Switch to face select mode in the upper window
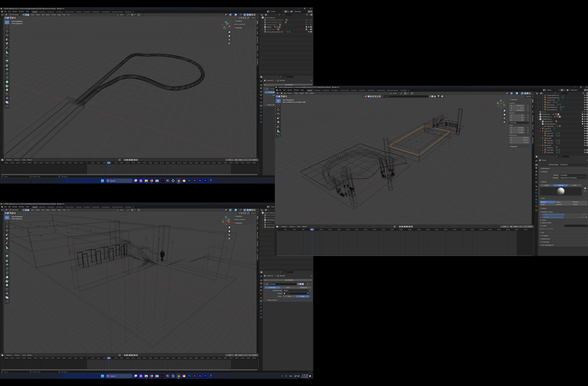Screen dimensions: 588x386 tap(28, 15)
